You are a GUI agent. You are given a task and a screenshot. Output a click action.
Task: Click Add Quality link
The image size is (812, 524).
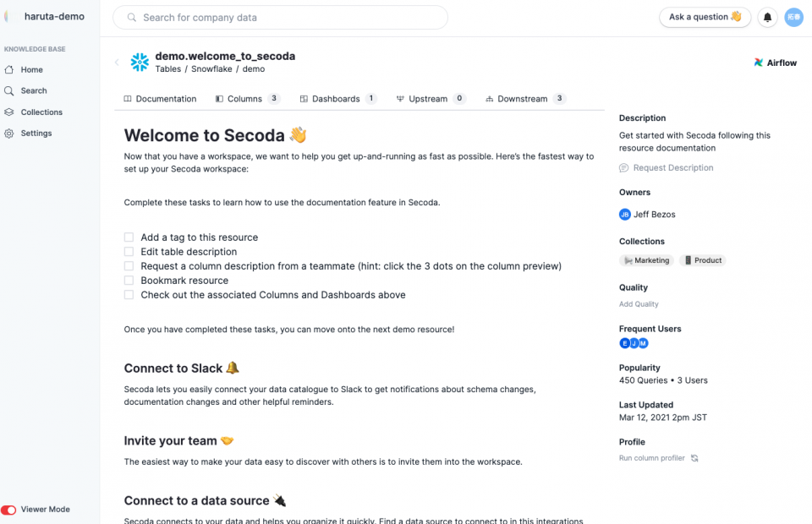(639, 304)
